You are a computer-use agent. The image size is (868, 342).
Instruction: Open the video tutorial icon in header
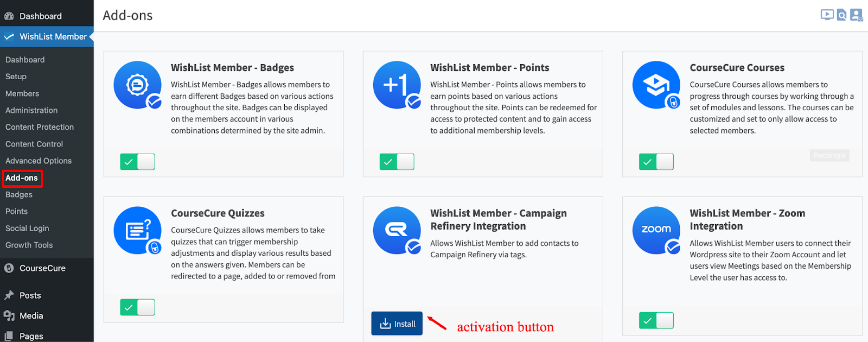point(827,15)
